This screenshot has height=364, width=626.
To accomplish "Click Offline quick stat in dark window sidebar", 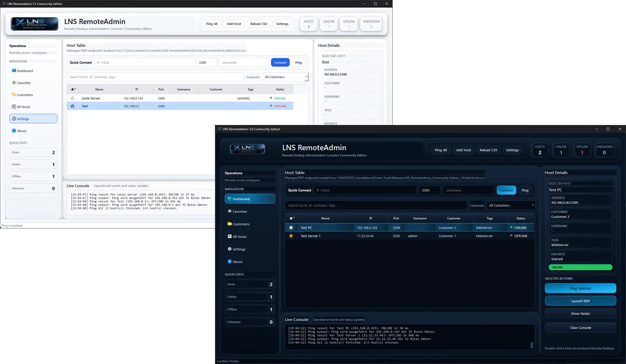I will pos(250,309).
